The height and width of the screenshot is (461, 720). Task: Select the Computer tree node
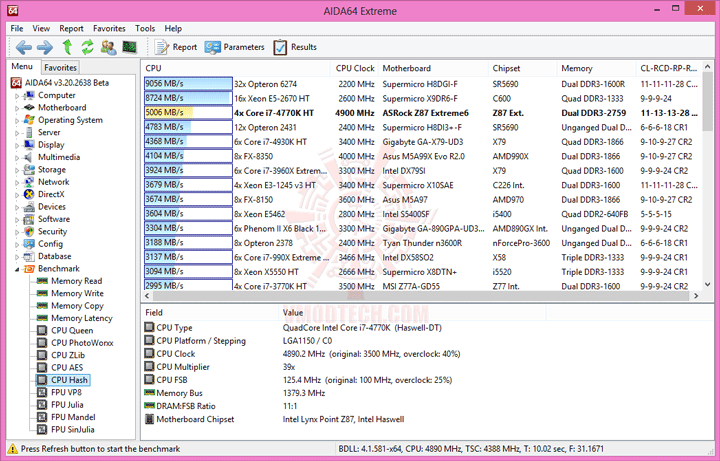56,95
